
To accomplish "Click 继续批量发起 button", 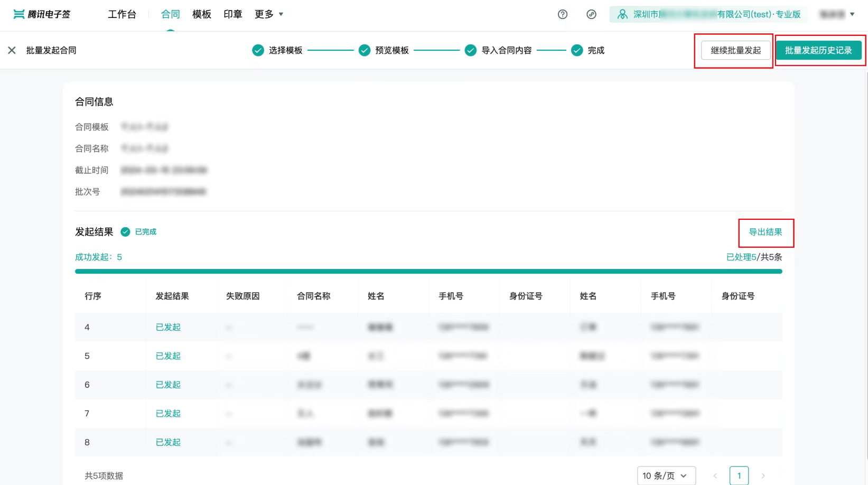I will pos(736,50).
